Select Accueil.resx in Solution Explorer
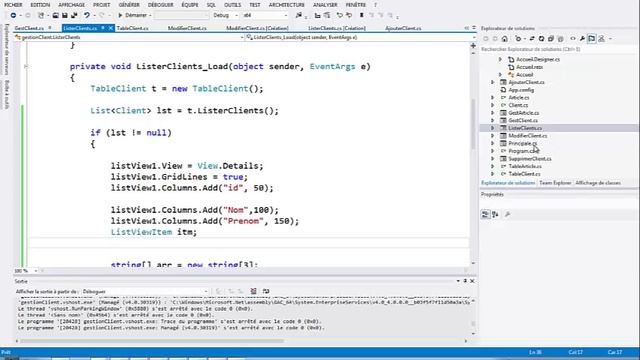 [x=529, y=67]
